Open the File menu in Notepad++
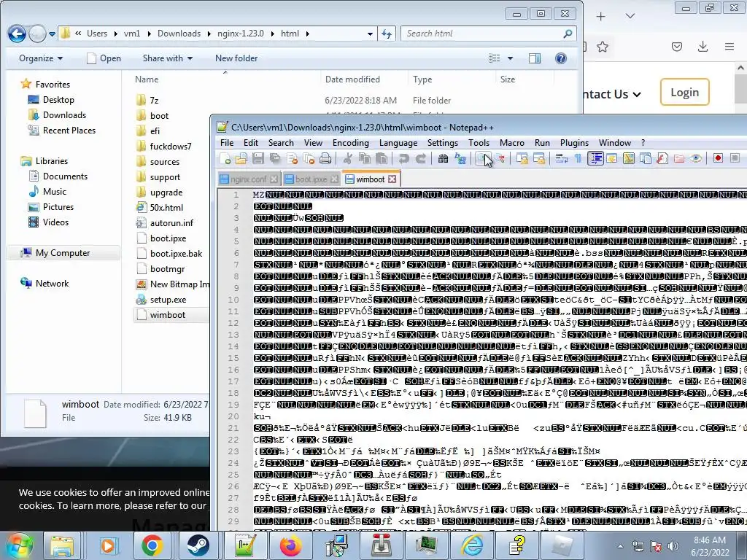This screenshot has width=747, height=560. (x=227, y=143)
